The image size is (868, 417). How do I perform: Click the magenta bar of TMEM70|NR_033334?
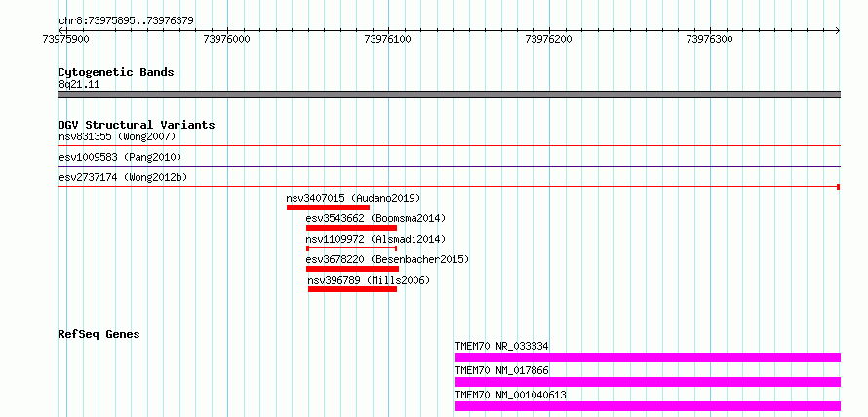click(x=648, y=358)
